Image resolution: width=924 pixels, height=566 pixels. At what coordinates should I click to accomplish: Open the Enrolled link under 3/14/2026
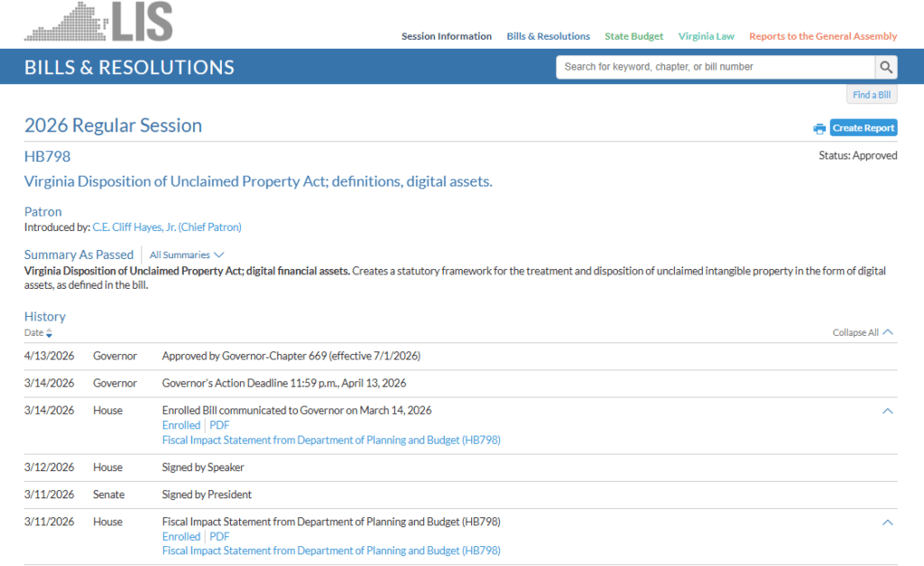click(x=180, y=425)
